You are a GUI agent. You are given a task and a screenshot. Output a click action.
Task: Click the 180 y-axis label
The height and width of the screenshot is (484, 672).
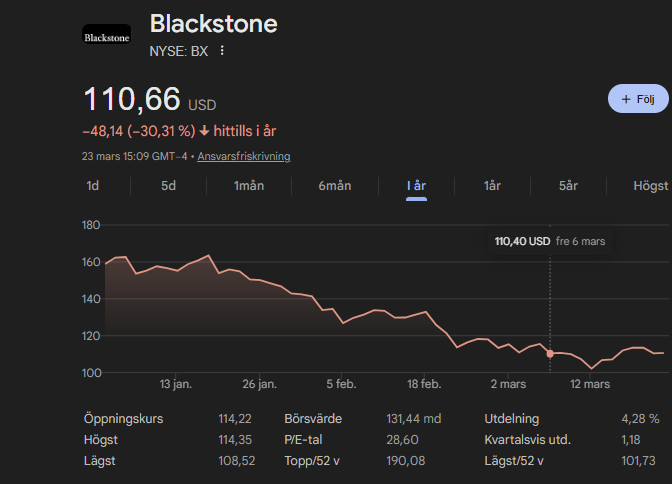91,225
